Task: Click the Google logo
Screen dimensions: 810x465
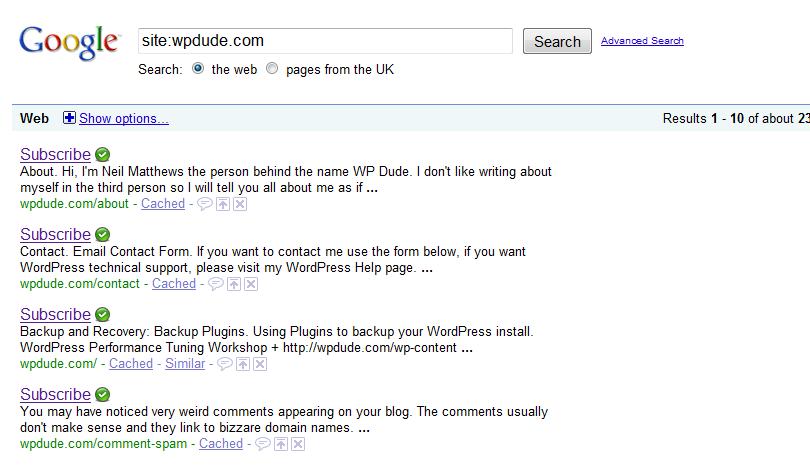Action: point(69,42)
